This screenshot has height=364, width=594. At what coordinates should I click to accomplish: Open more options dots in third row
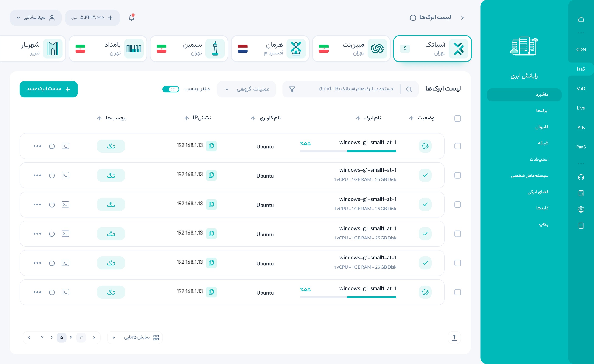(x=37, y=204)
